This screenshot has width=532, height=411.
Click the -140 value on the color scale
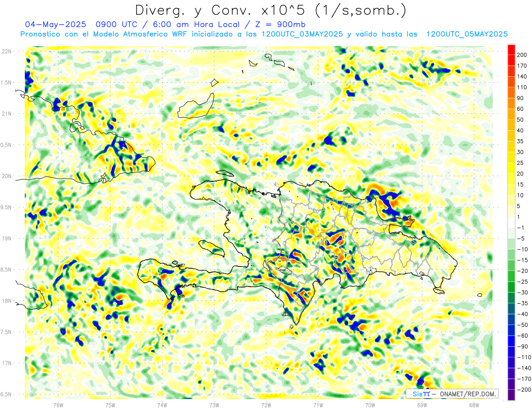(524, 368)
